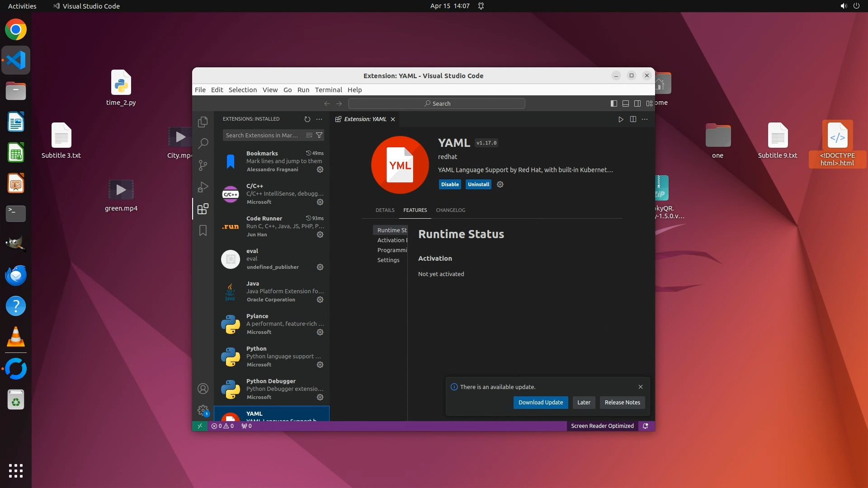Click the Download Update button
The width and height of the screenshot is (868, 488).
coord(540,403)
